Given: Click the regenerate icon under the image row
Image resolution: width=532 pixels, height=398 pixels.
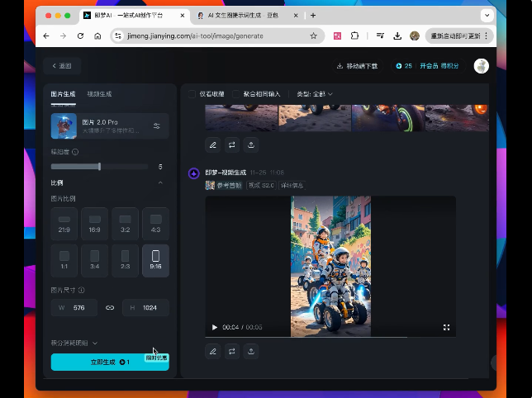Looking at the screenshot, I should 232,145.
